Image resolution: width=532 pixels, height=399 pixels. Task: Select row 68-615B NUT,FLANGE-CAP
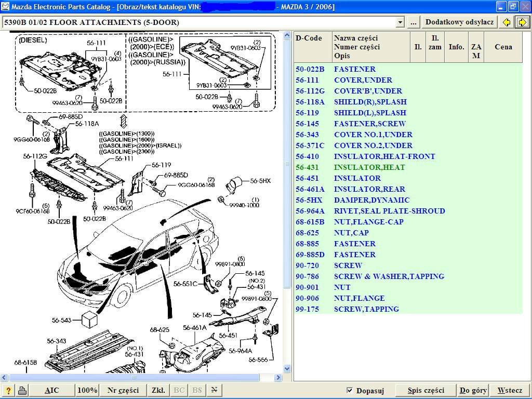[408, 222]
